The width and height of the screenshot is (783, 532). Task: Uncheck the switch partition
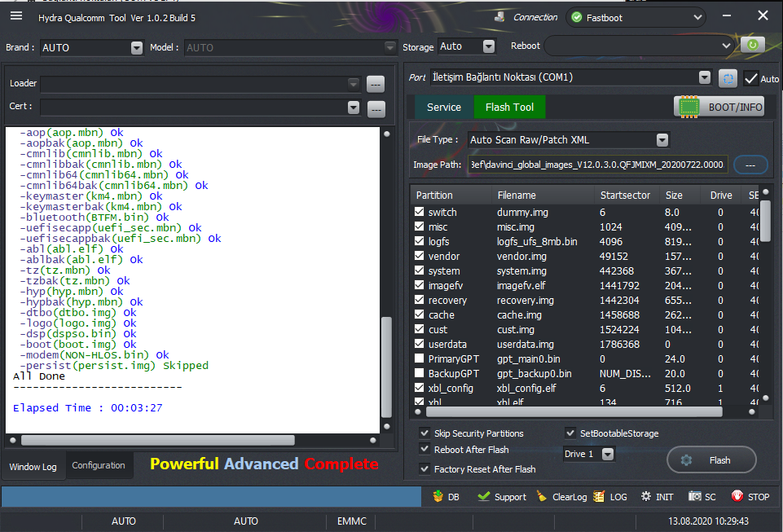pyautogui.click(x=420, y=212)
